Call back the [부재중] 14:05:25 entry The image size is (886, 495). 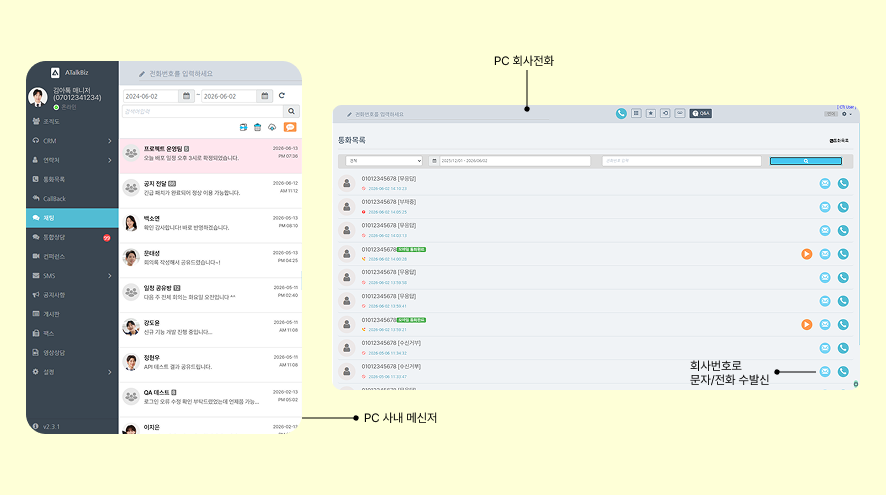(843, 207)
